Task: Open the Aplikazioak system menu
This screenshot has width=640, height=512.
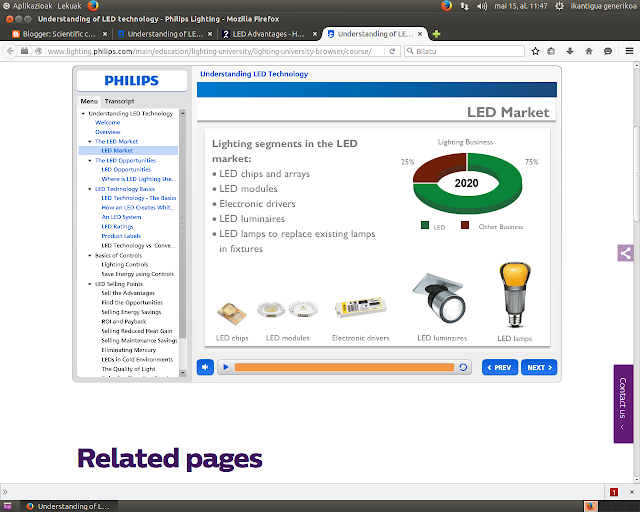Action: [x=27, y=6]
